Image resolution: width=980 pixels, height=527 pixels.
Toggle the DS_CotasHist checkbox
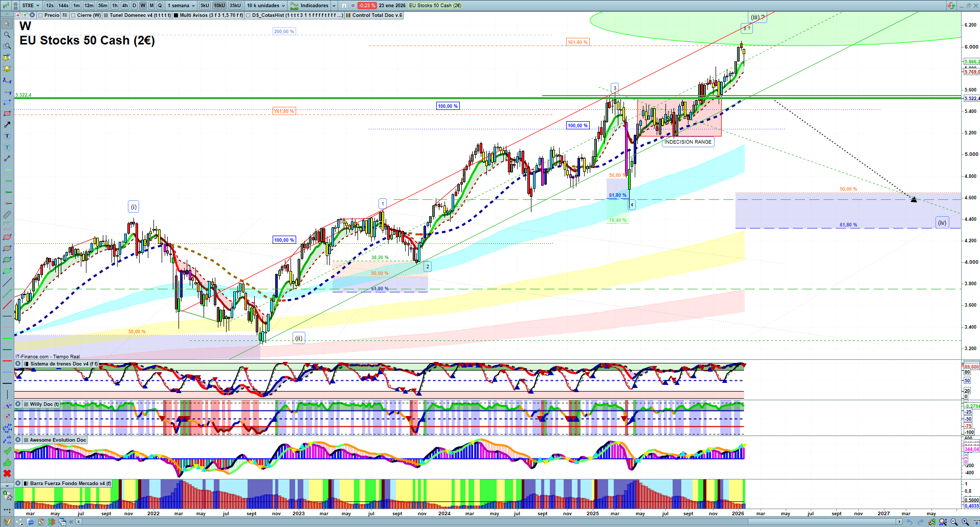tap(248, 15)
